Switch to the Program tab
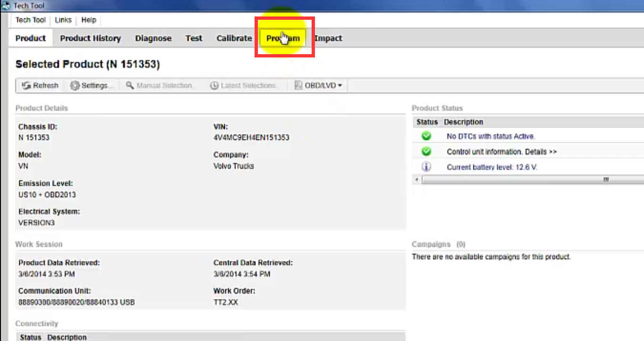 (x=283, y=38)
